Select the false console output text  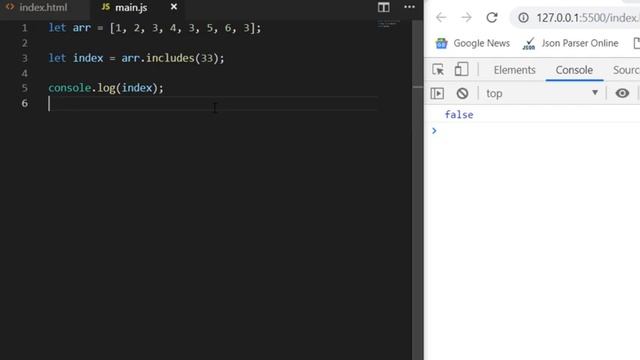pos(459,115)
